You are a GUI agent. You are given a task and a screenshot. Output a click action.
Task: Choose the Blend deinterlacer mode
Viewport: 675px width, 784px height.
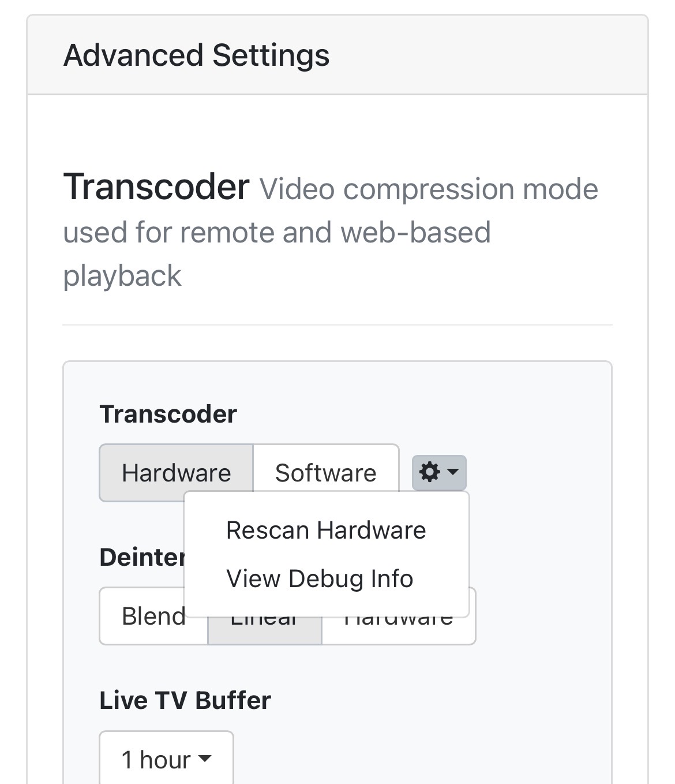153,617
